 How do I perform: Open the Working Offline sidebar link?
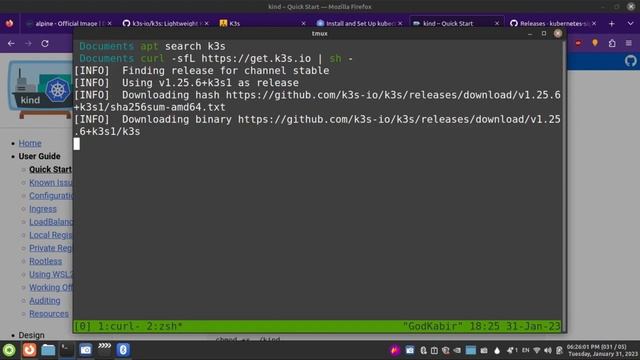pyautogui.click(x=51, y=287)
